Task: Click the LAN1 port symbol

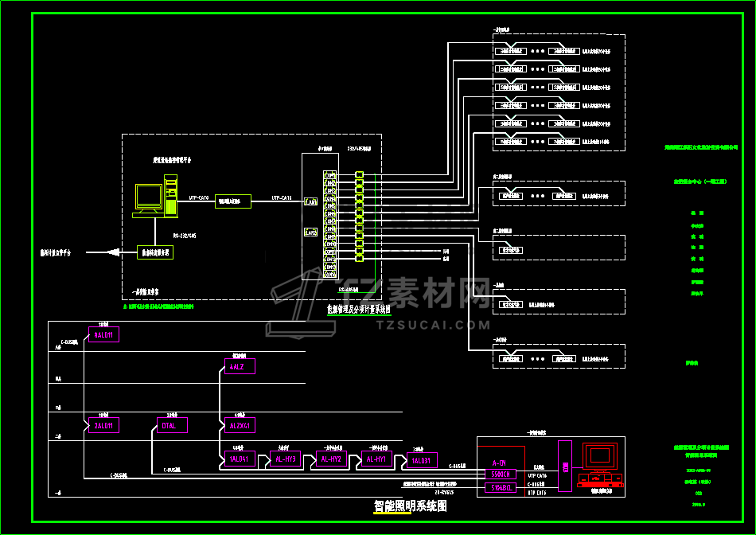Action: [311, 201]
